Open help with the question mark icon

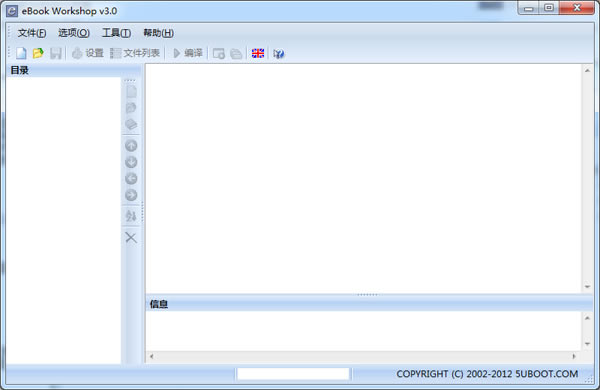[x=279, y=54]
